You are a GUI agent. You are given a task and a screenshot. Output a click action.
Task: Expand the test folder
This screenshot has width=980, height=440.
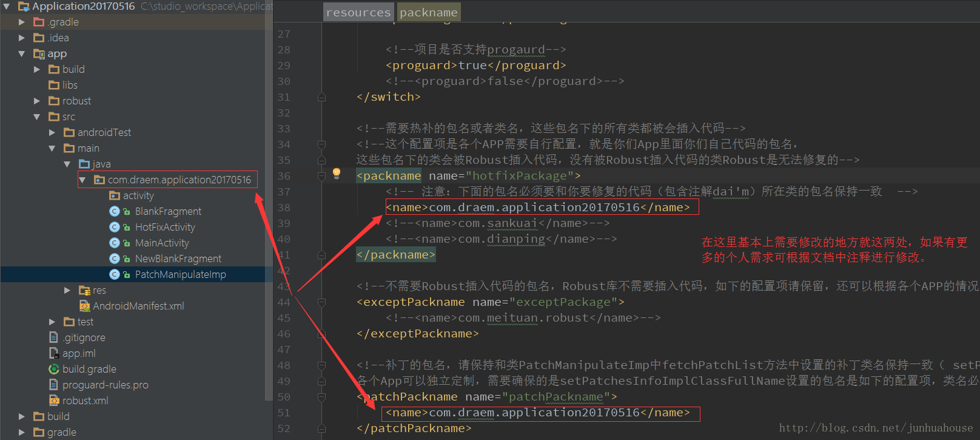pos(52,322)
